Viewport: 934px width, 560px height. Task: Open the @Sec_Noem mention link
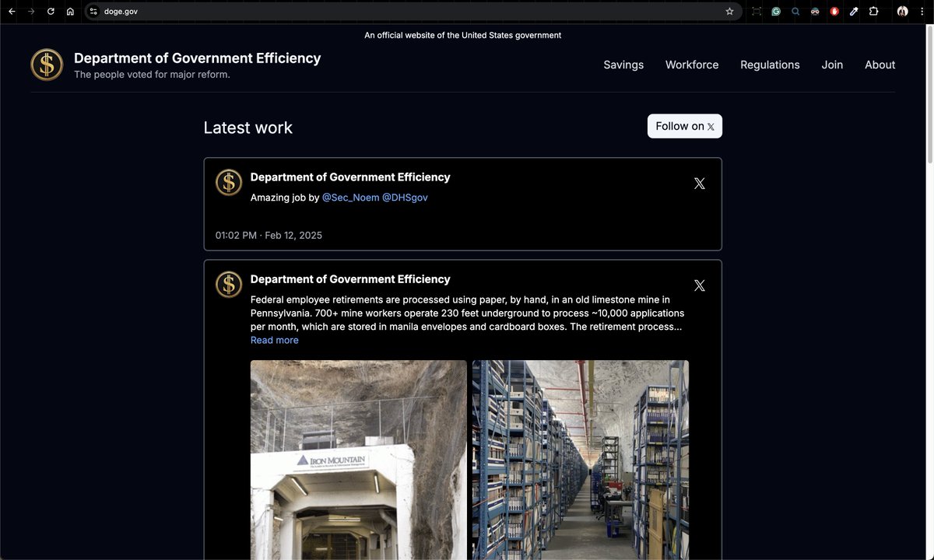(350, 198)
